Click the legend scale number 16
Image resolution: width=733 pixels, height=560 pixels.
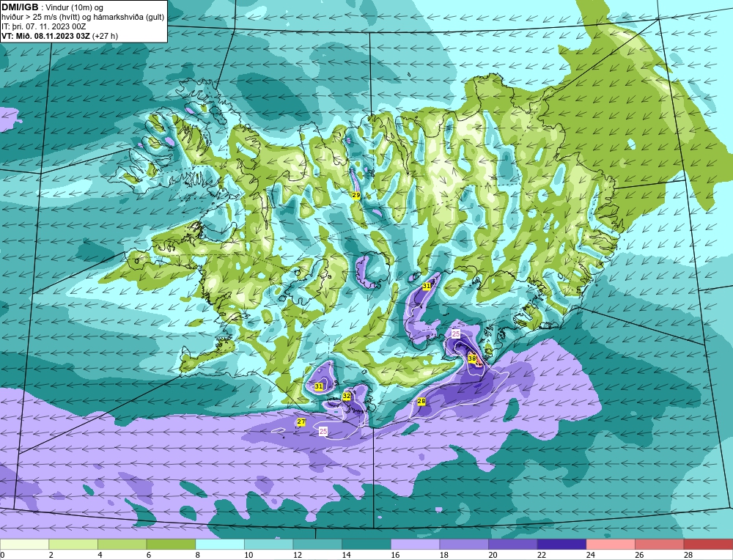coord(395,556)
